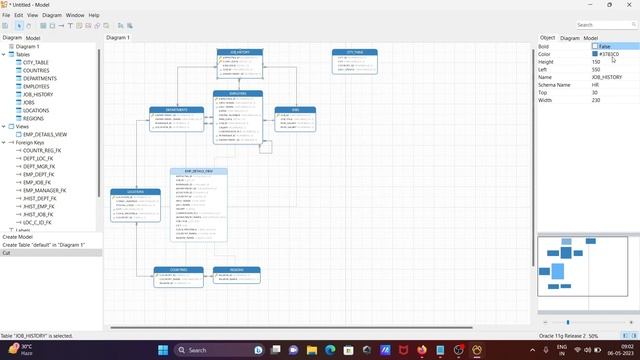Viewport: 640px width, 360px height.
Task: Click the Width value 230
Action: (x=596, y=100)
